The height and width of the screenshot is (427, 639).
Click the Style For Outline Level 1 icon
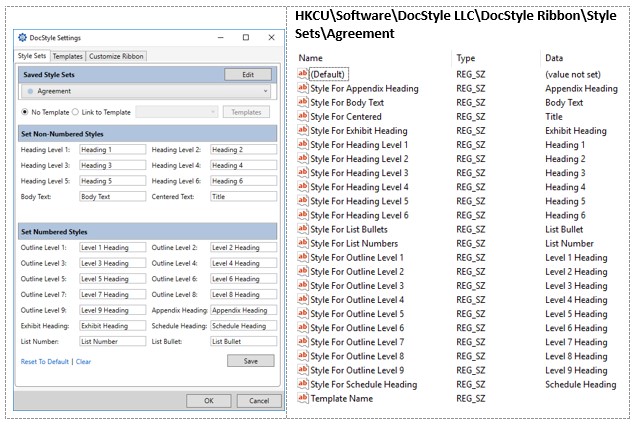[x=302, y=257]
